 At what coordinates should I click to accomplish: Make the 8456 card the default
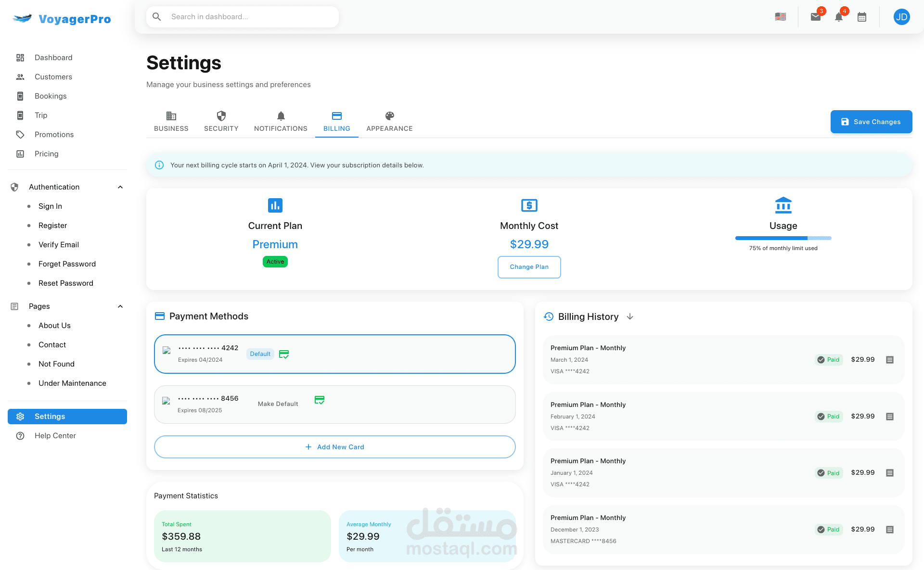(278, 404)
